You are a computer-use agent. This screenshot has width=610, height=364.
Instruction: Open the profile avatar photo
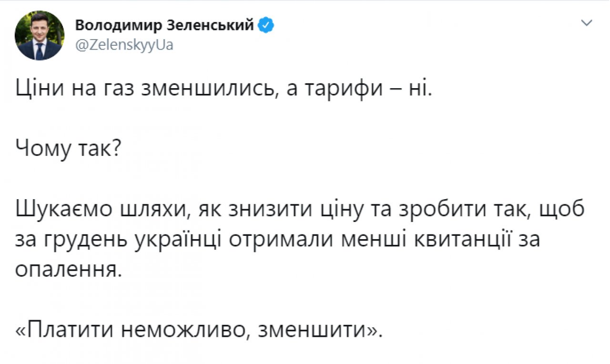(x=39, y=36)
